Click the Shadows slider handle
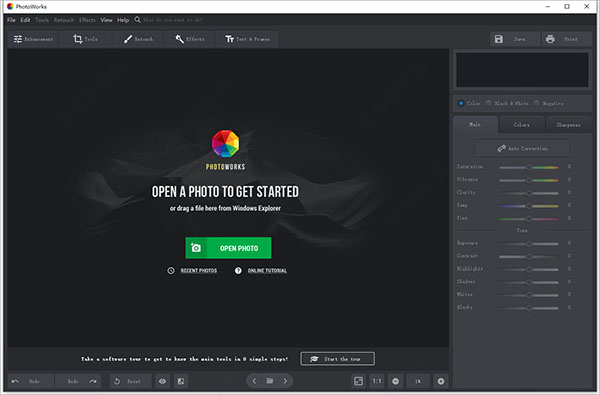 pyautogui.click(x=529, y=282)
